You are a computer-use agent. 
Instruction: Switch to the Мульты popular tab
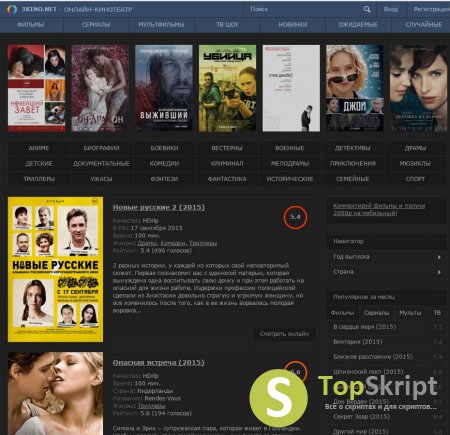pyautogui.click(x=410, y=313)
